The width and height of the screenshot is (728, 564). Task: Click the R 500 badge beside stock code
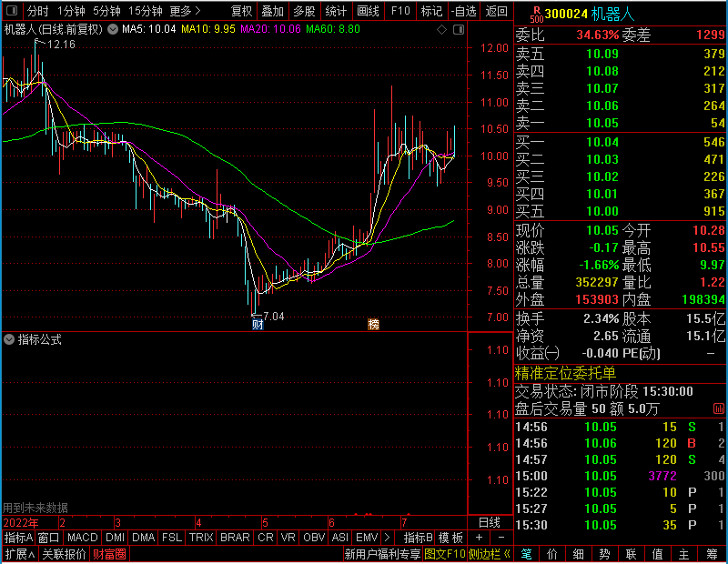click(x=537, y=15)
